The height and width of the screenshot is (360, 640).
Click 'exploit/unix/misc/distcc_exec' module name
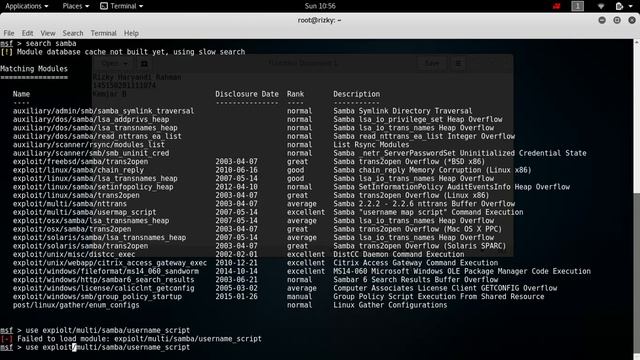[74, 254]
